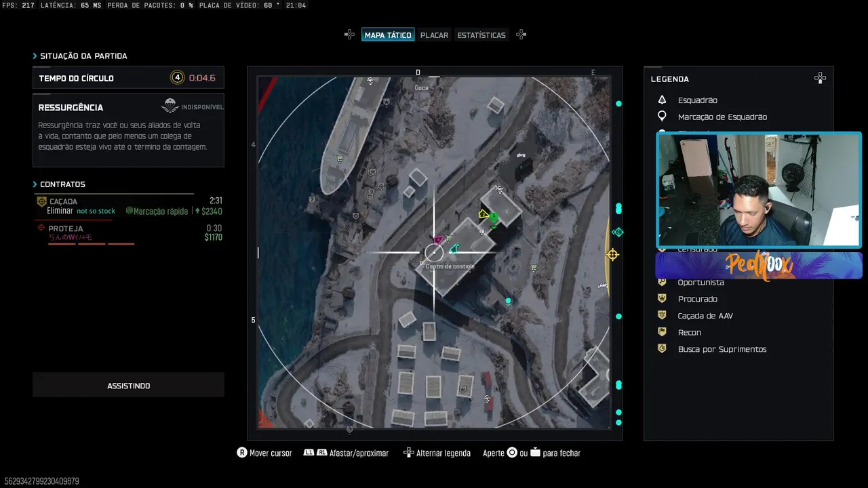Select the Recon legend entry

(x=690, y=333)
